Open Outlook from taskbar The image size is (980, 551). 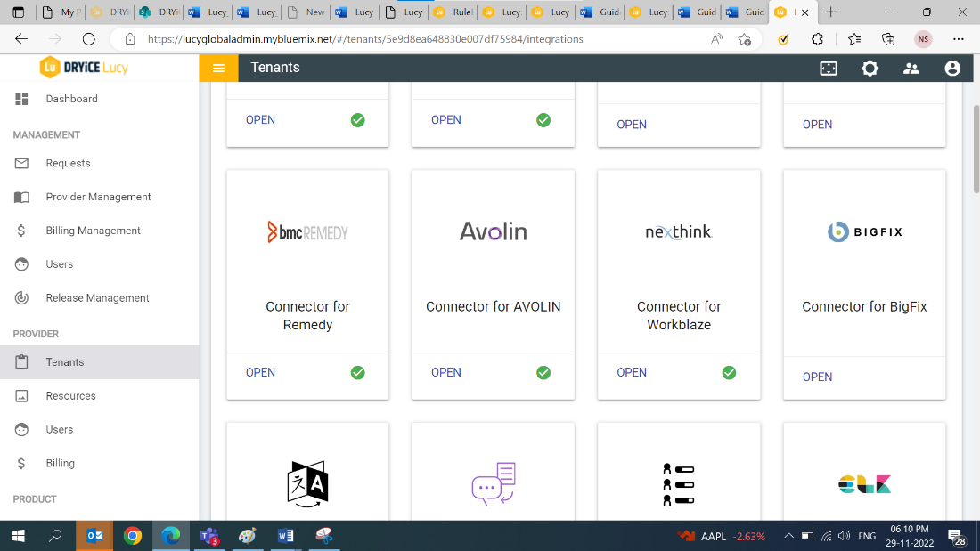pos(94,535)
